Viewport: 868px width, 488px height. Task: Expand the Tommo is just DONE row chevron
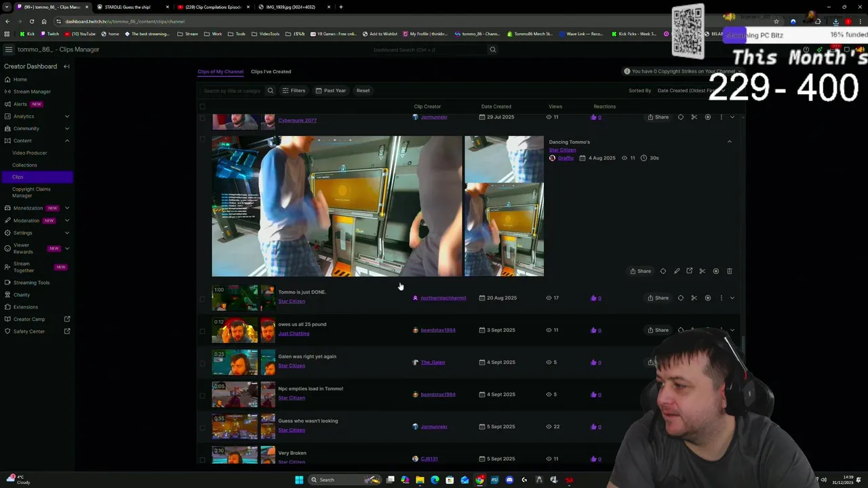point(732,298)
